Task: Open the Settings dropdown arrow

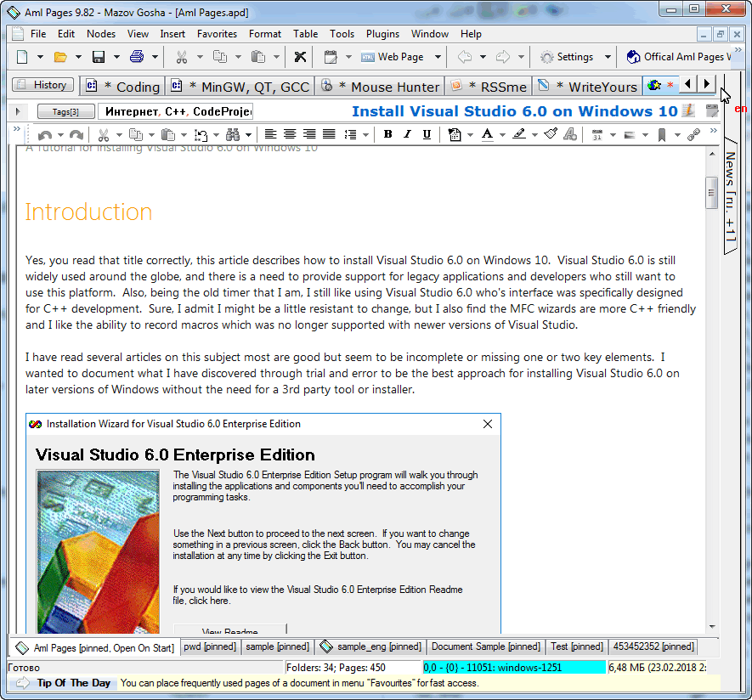Action: tap(608, 57)
